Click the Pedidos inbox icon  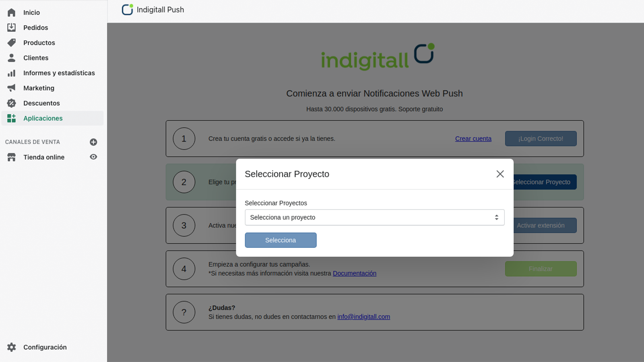click(11, 27)
